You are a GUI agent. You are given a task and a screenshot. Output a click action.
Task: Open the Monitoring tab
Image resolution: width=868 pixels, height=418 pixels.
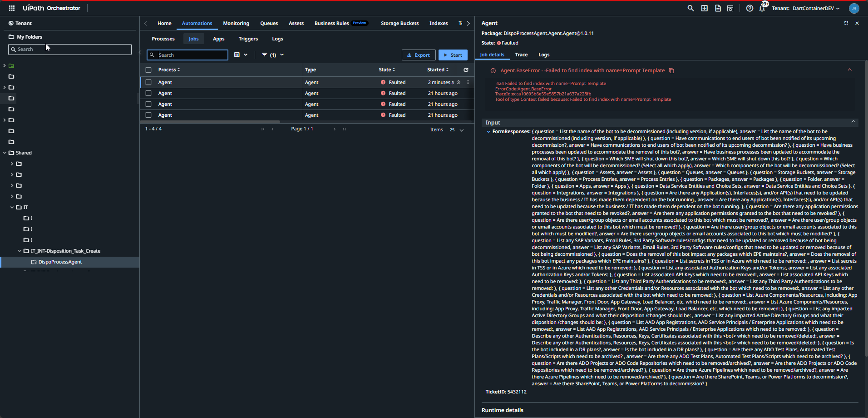coord(236,23)
